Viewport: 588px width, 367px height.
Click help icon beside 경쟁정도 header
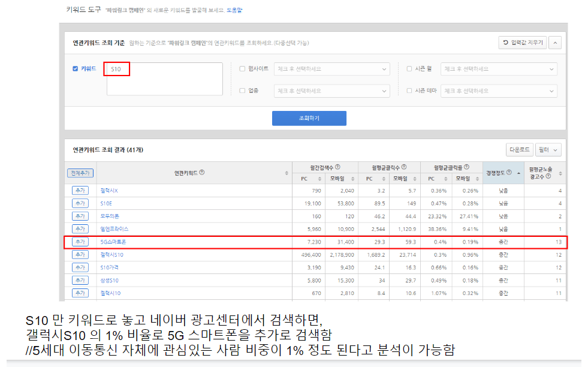coord(509,173)
